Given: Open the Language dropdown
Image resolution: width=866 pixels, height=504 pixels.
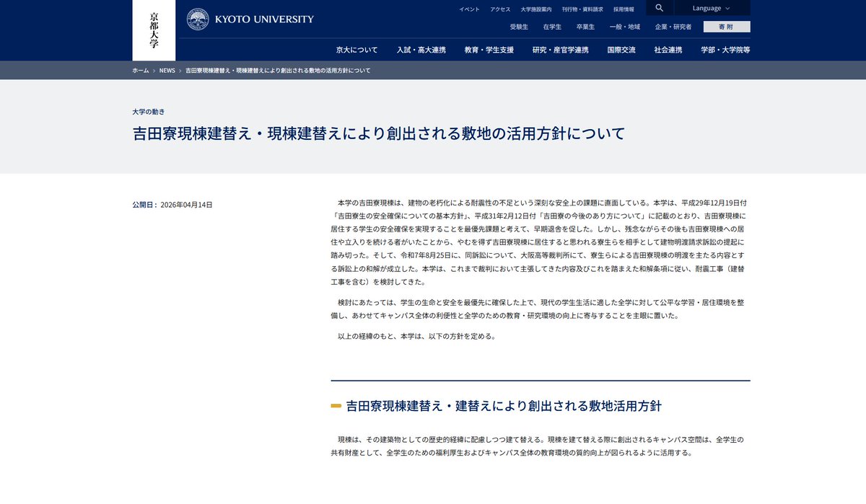Looking at the screenshot, I should 712,8.
